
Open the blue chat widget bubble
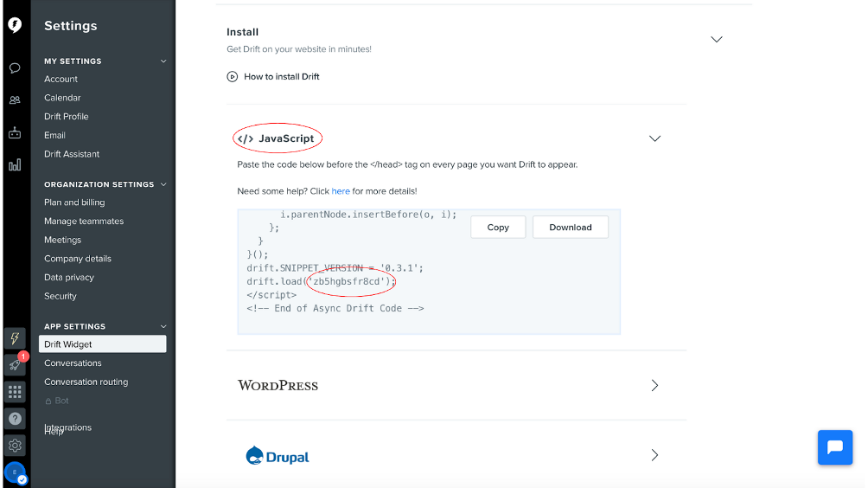pyautogui.click(x=835, y=447)
